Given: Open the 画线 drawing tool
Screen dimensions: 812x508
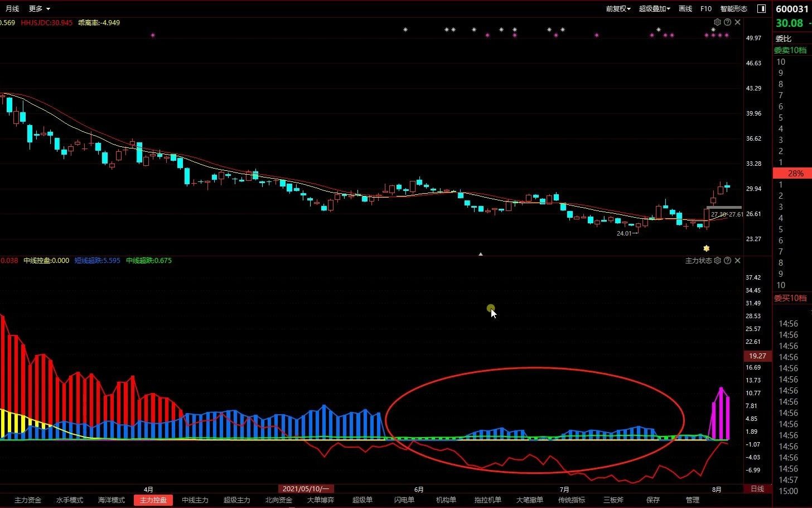Looking at the screenshot, I should tap(685, 8).
